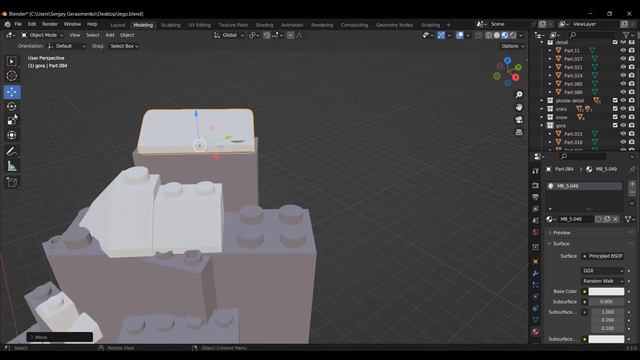Image resolution: width=640 pixels, height=360 pixels.
Task: Open the Modifiers wrench properties tab
Action: [x=536, y=273]
